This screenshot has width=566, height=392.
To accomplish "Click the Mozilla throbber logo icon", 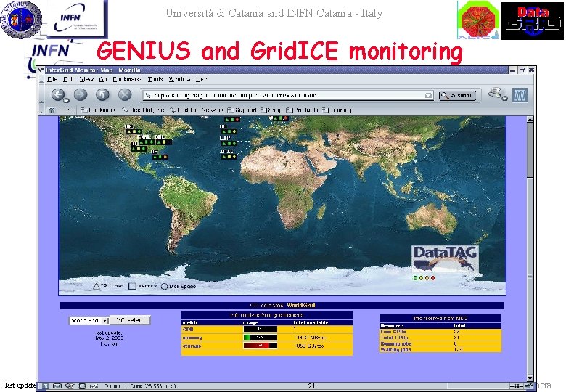I will point(520,95).
